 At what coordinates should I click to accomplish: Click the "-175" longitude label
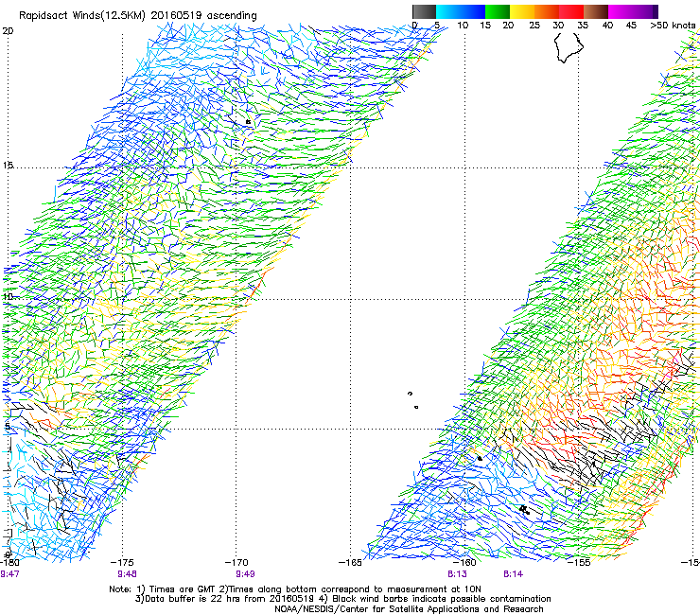[x=122, y=562]
